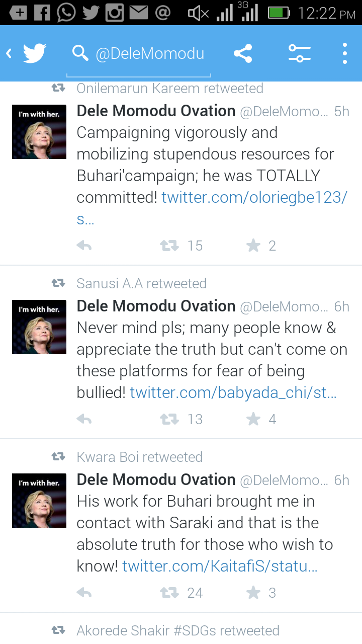Tap the share icon in header
This screenshot has width=362, height=644.
tap(243, 53)
